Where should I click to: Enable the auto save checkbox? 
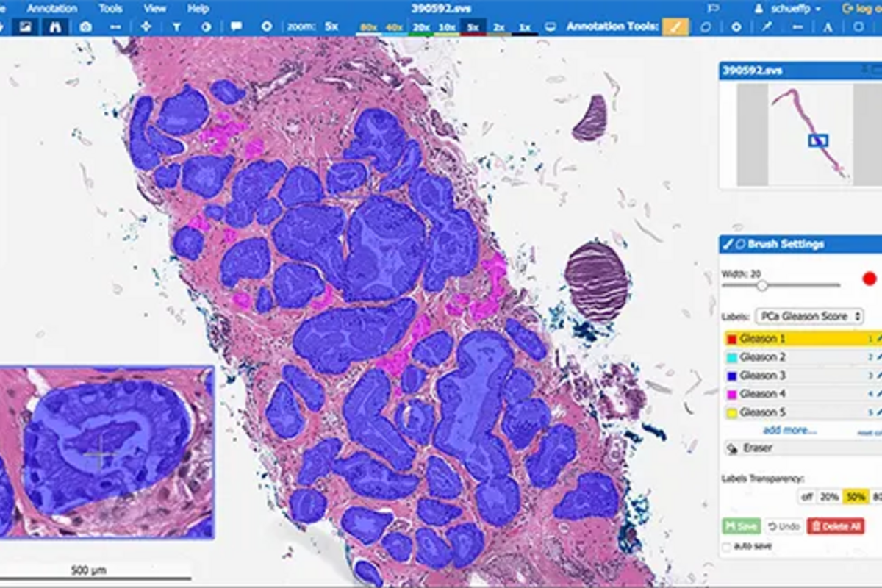tap(727, 547)
